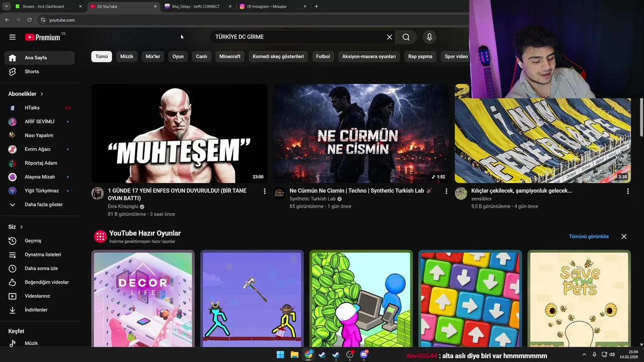Open the taskbar volume control
The width and height of the screenshot is (644, 362).
coord(612,355)
